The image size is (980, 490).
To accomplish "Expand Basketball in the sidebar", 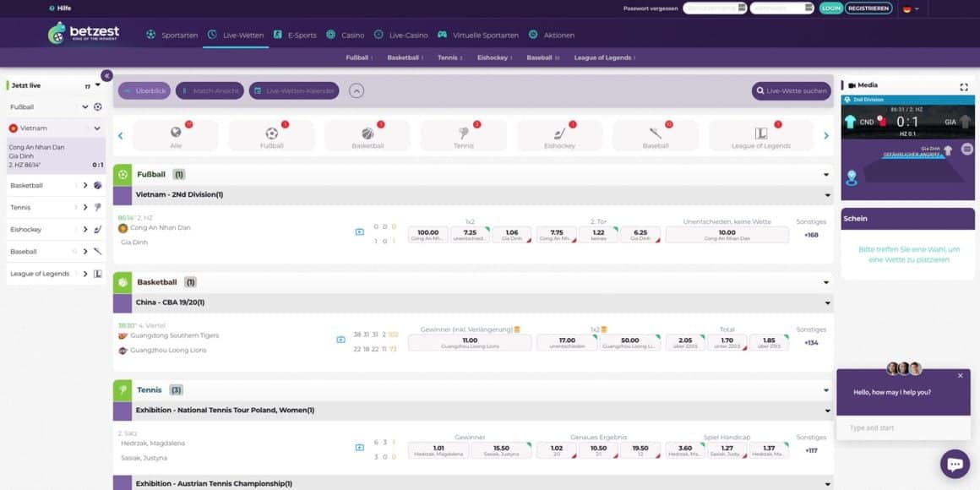I will 85,186.
